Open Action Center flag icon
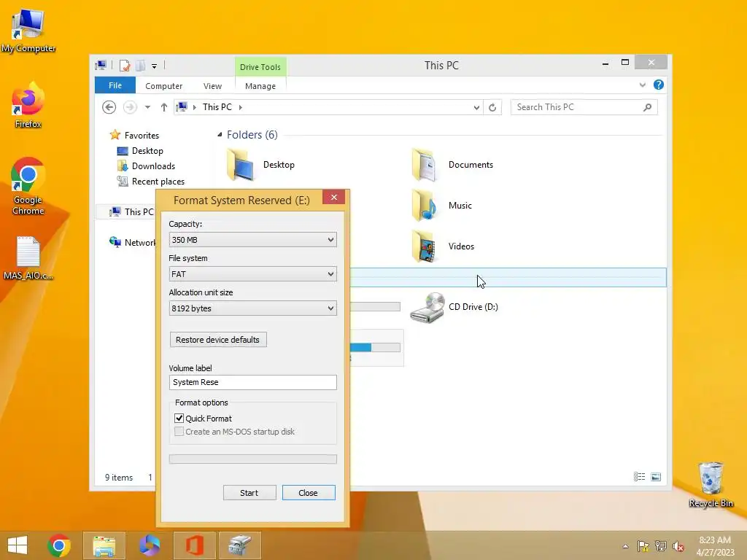The height and width of the screenshot is (560, 747). point(643,546)
